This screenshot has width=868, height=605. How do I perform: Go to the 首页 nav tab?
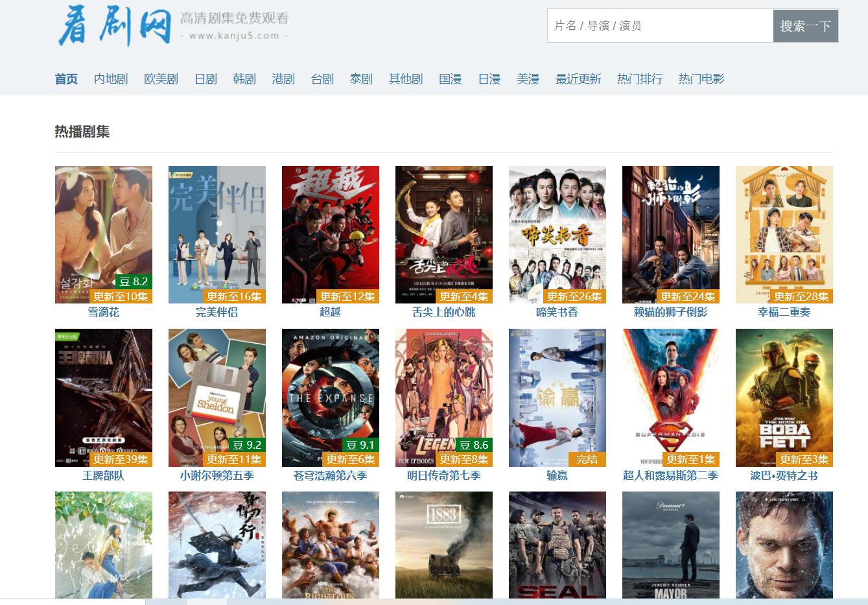point(66,79)
